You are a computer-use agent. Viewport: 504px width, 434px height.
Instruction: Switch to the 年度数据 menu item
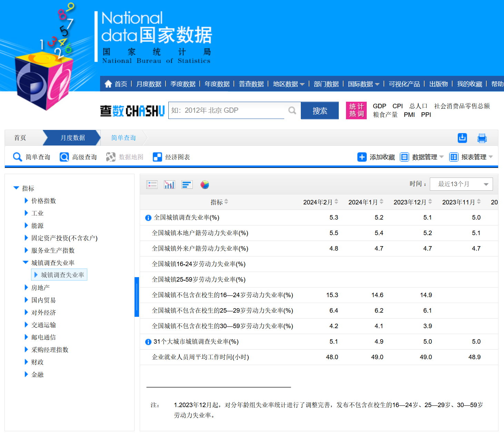coord(217,83)
